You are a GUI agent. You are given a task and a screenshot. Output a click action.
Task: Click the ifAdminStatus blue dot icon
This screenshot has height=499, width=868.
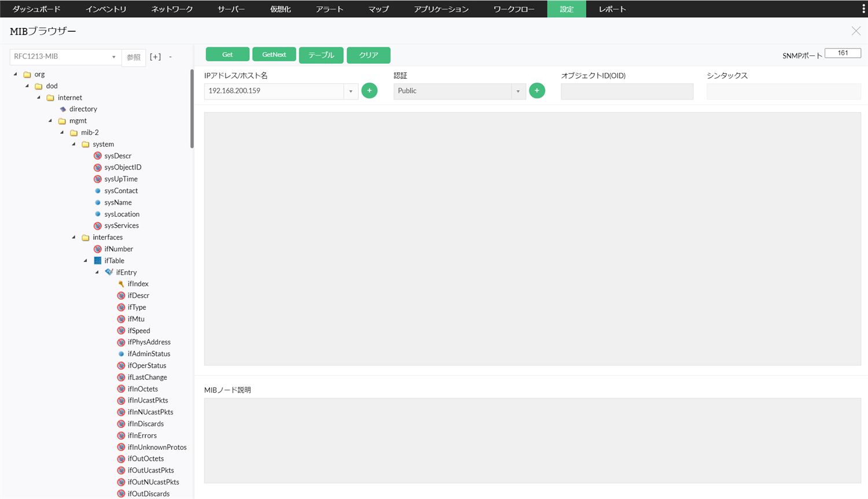pyautogui.click(x=121, y=354)
